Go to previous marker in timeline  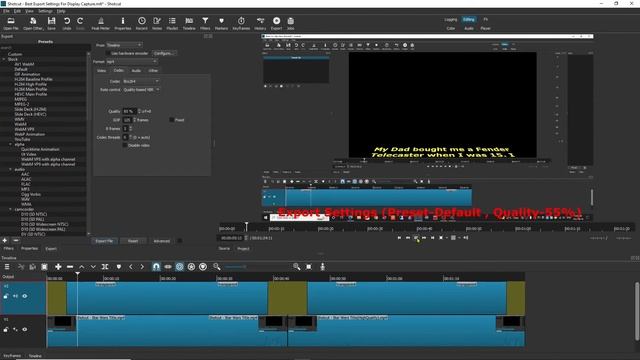131,267
